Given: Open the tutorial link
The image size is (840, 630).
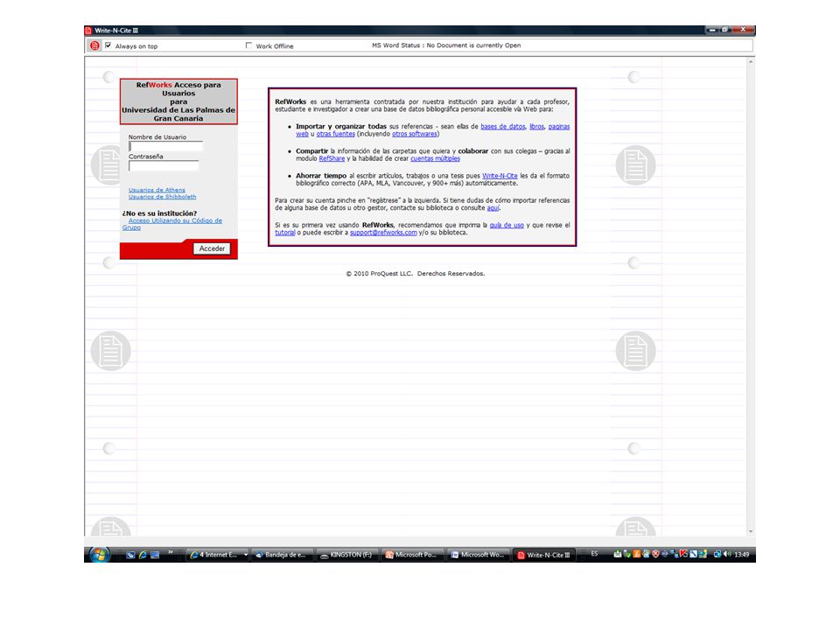Looking at the screenshot, I should (x=285, y=233).
